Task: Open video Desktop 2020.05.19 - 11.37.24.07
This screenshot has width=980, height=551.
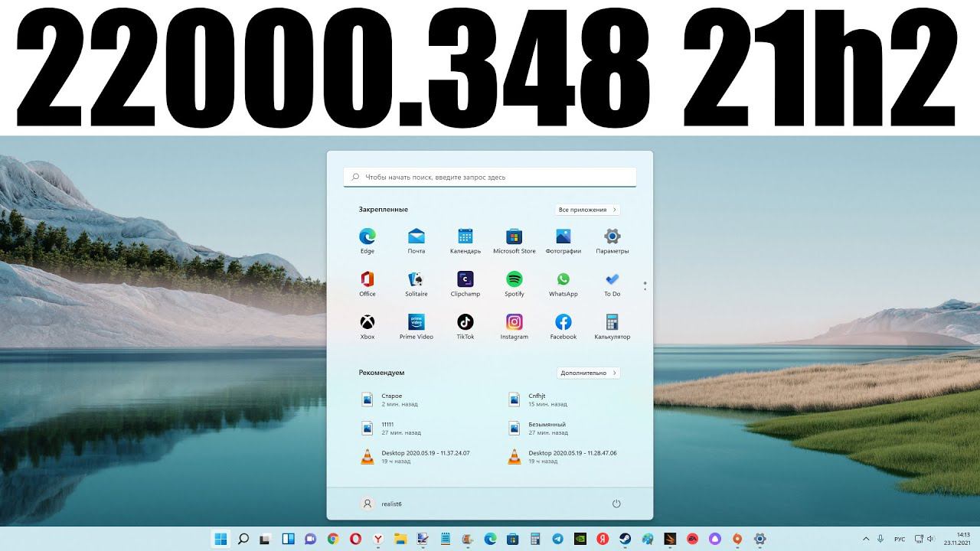Action: pyautogui.click(x=416, y=456)
